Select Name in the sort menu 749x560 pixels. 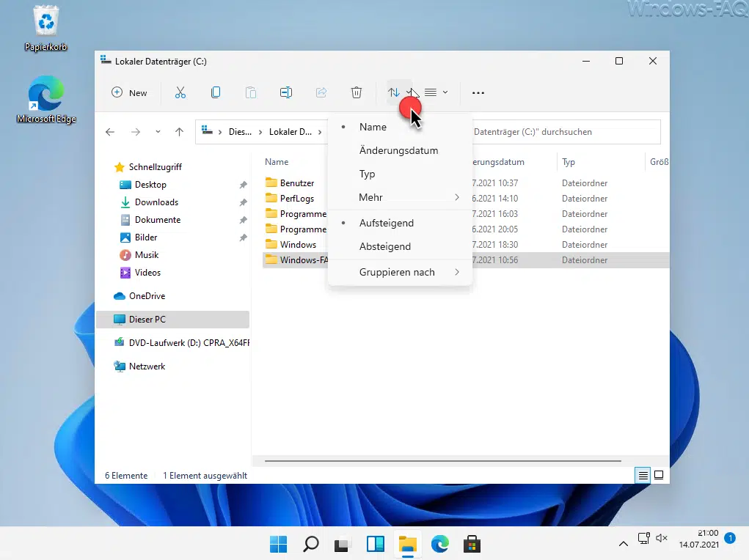(x=373, y=127)
